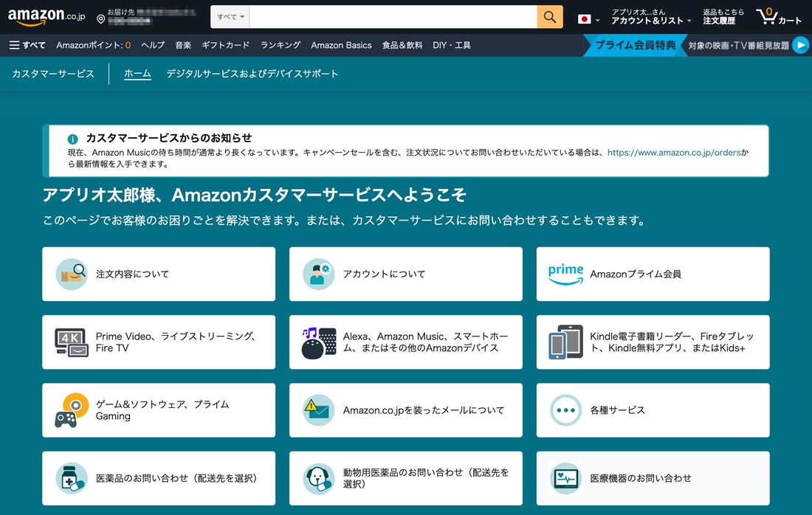Click the delivery location pin icon

[x=101, y=19]
